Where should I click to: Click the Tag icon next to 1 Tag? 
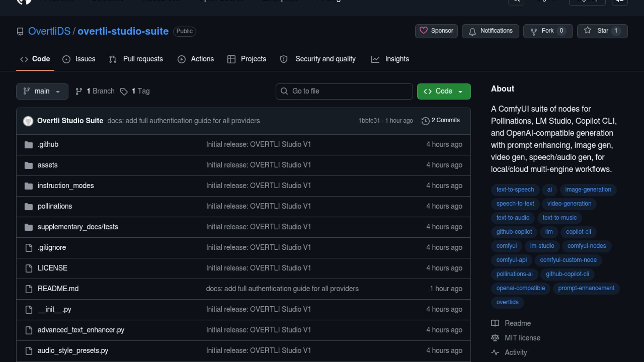click(124, 92)
